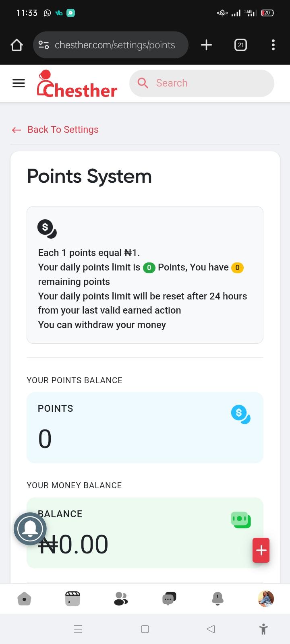Open the friends people icon tab

click(x=121, y=599)
